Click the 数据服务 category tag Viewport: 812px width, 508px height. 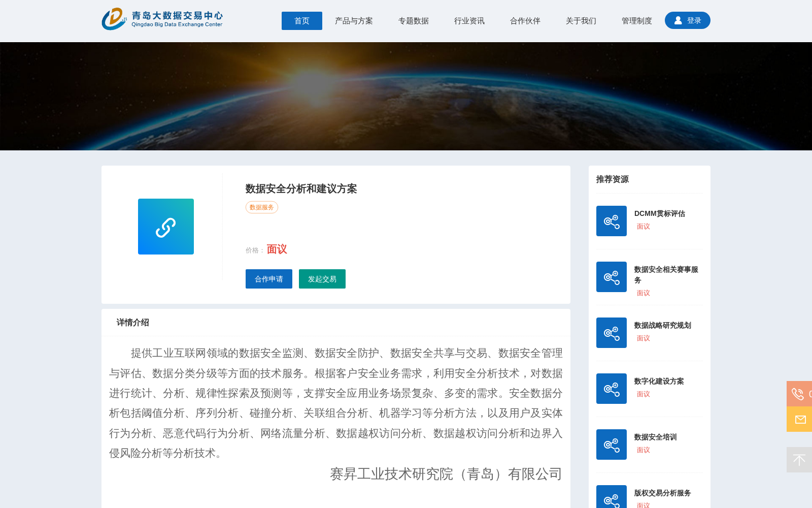(262, 207)
